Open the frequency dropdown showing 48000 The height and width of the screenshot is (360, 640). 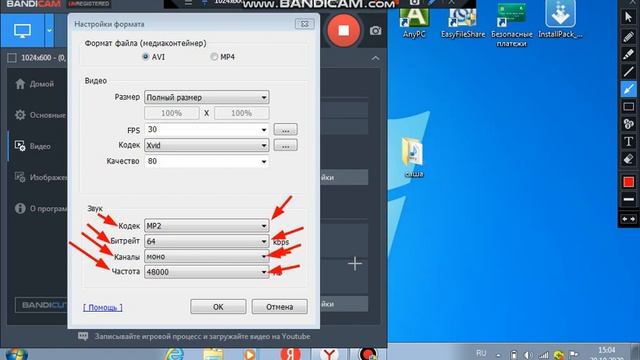point(207,272)
